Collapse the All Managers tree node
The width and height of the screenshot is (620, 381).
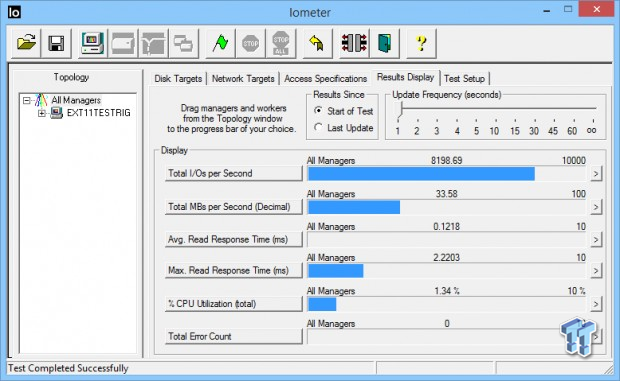point(26,100)
